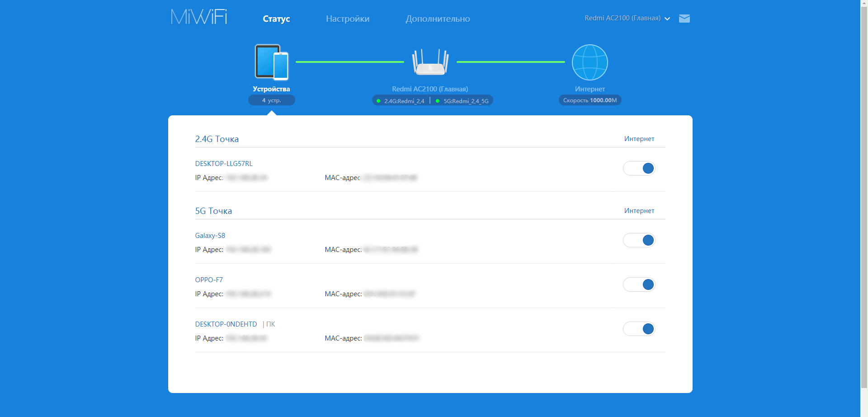Click the ПК tag next to DESKTOP-0NDEHTD
Screen dimensions: 868x417
[x=270, y=324]
